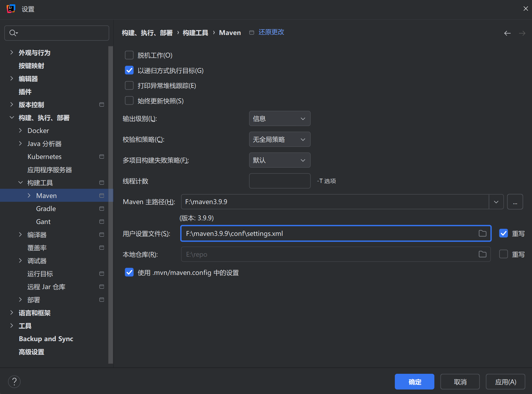The image size is (532, 394).
Task: Click project-level icon on 编译器 row
Action: pyautogui.click(x=102, y=235)
